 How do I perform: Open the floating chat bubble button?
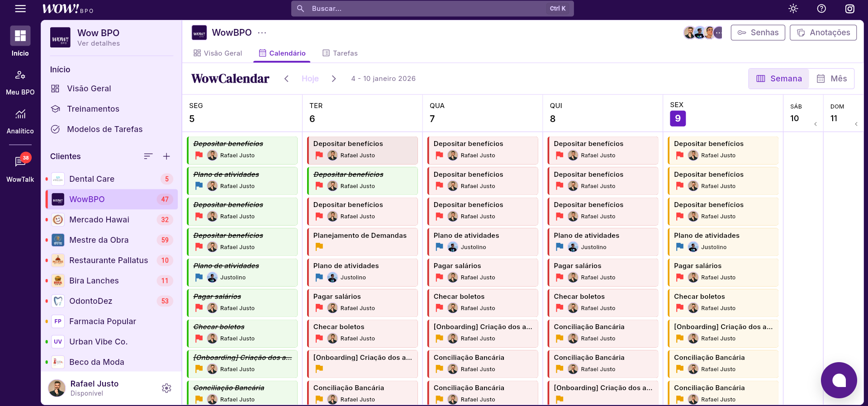pyautogui.click(x=839, y=380)
